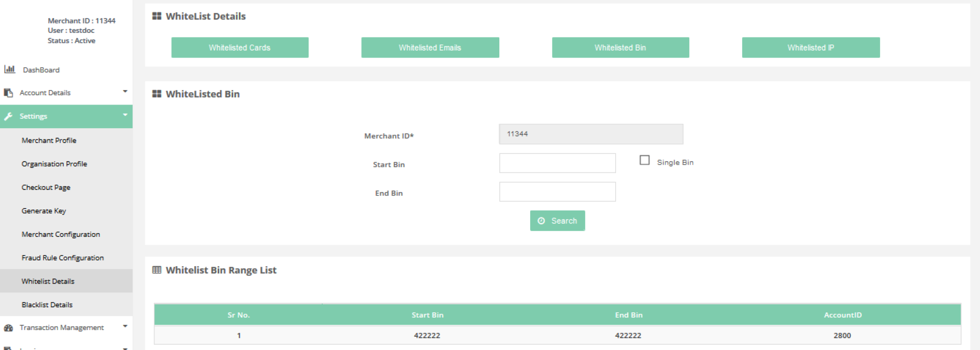Click into the Start Bin field
This screenshot has height=350, width=980.
tap(557, 163)
